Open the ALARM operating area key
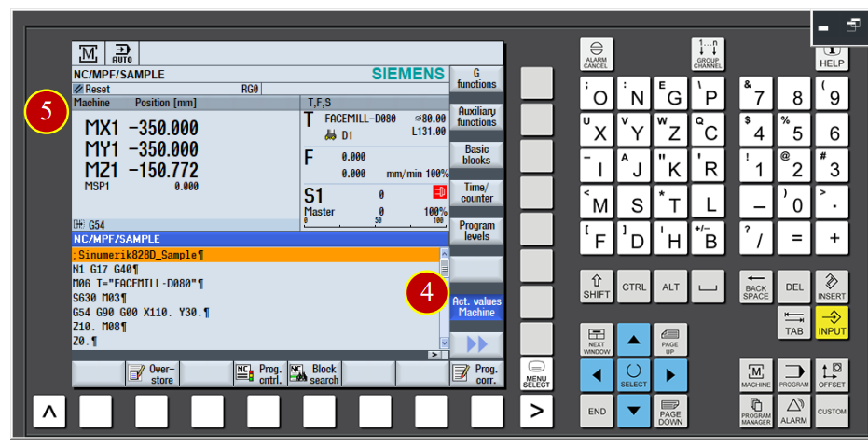The width and height of the screenshot is (868, 448). tap(793, 411)
